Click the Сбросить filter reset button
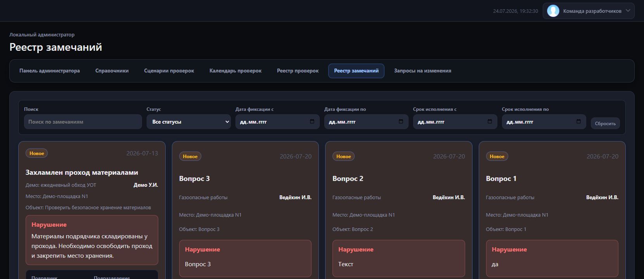This screenshot has height=279, width=644. tap(605, 123)
